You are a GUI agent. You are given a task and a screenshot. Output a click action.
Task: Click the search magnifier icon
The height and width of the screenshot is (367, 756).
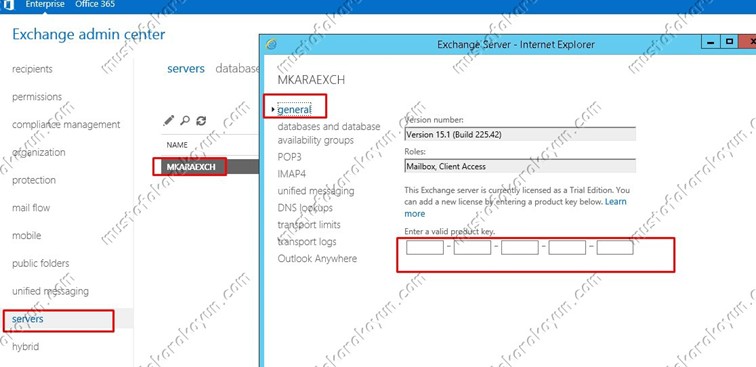coord(185,121)
